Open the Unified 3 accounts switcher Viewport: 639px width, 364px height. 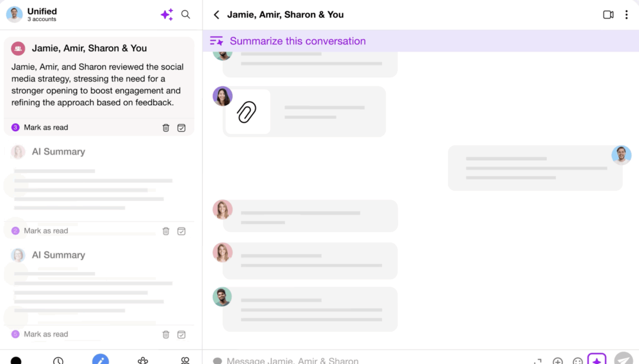point(42,15)
